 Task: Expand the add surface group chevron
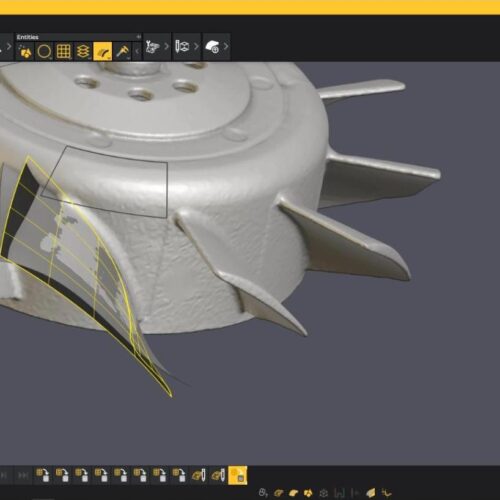tap(226, 46)
